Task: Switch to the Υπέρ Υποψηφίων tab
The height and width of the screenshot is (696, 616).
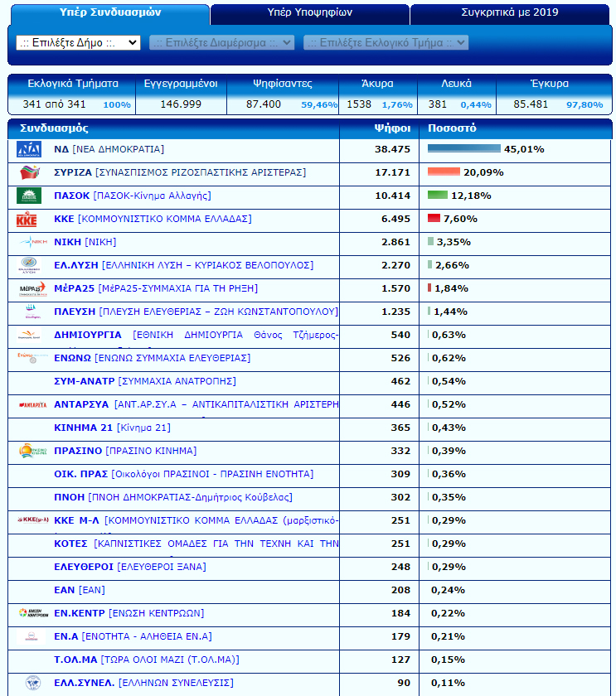Action: click(x=310, y=13)
